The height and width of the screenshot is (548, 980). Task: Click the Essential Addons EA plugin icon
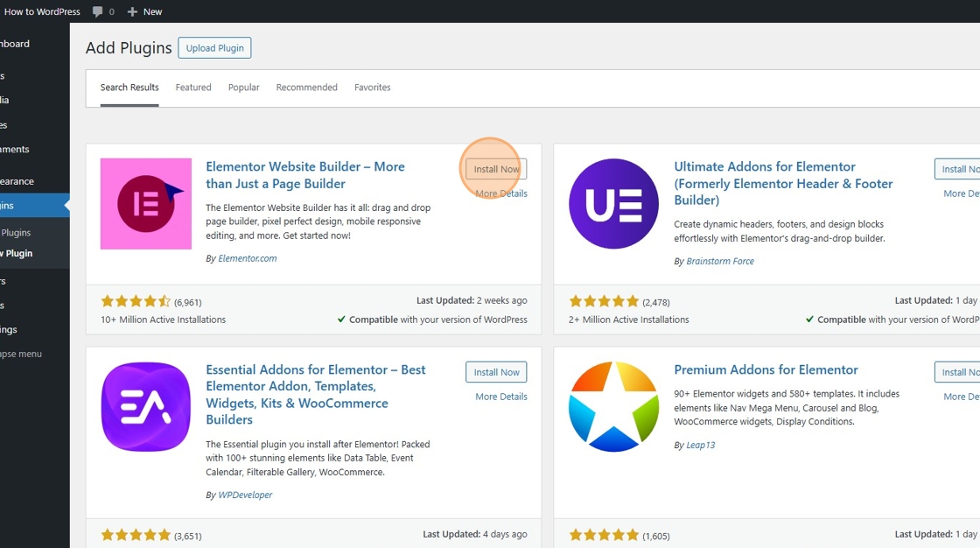coord(146,407)
